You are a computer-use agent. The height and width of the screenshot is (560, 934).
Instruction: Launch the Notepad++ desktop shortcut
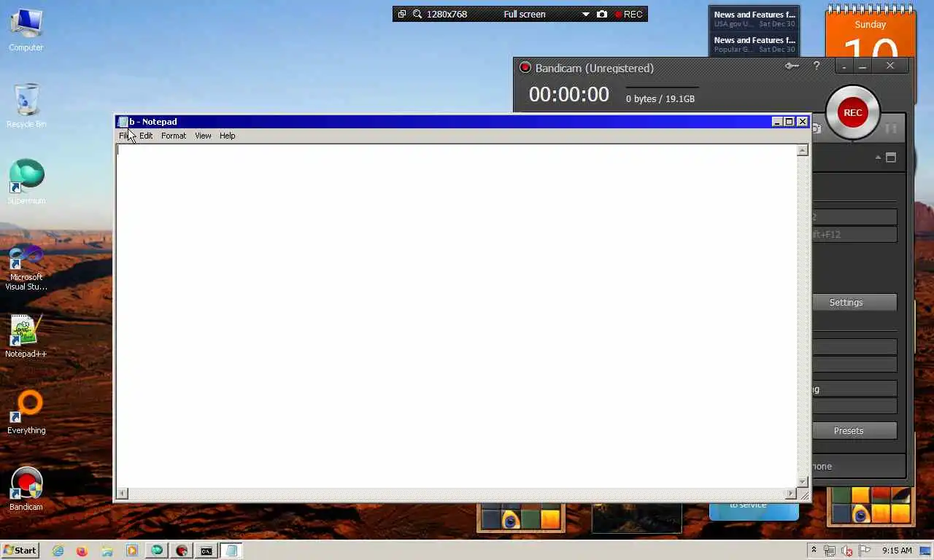coord(26,335)
